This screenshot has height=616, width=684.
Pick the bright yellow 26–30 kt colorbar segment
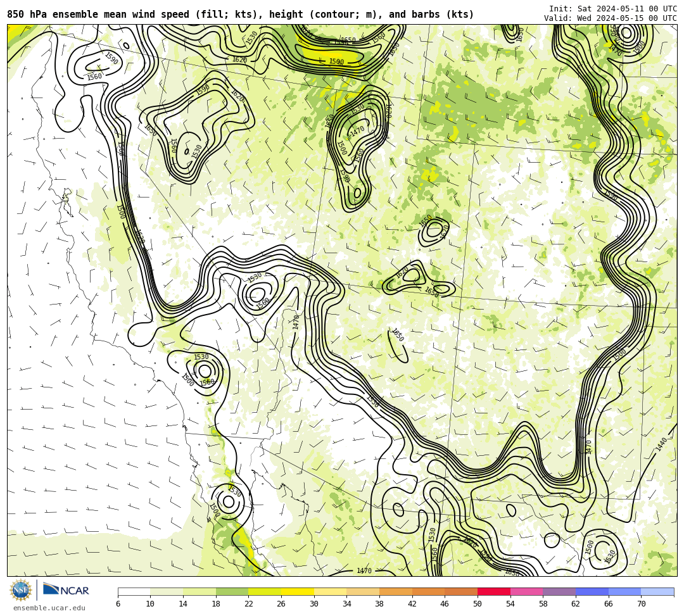(x=298, y=591)
